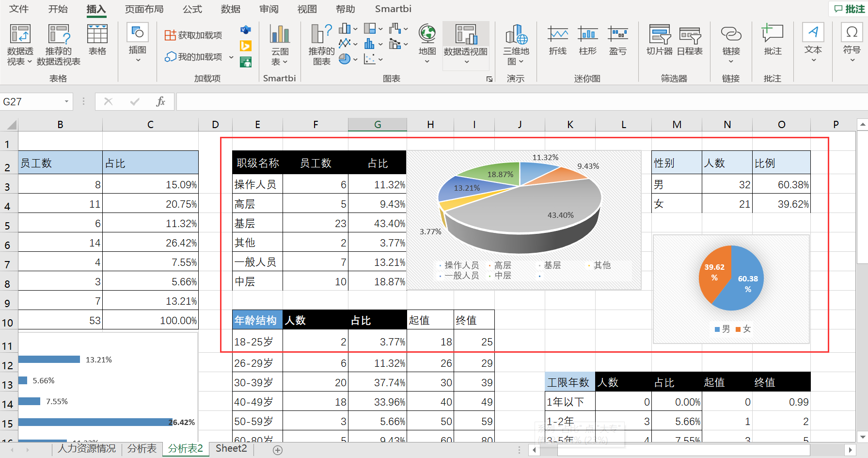Open the Name Box dropdown arrow
868x458 pixels.
point(66,101)
